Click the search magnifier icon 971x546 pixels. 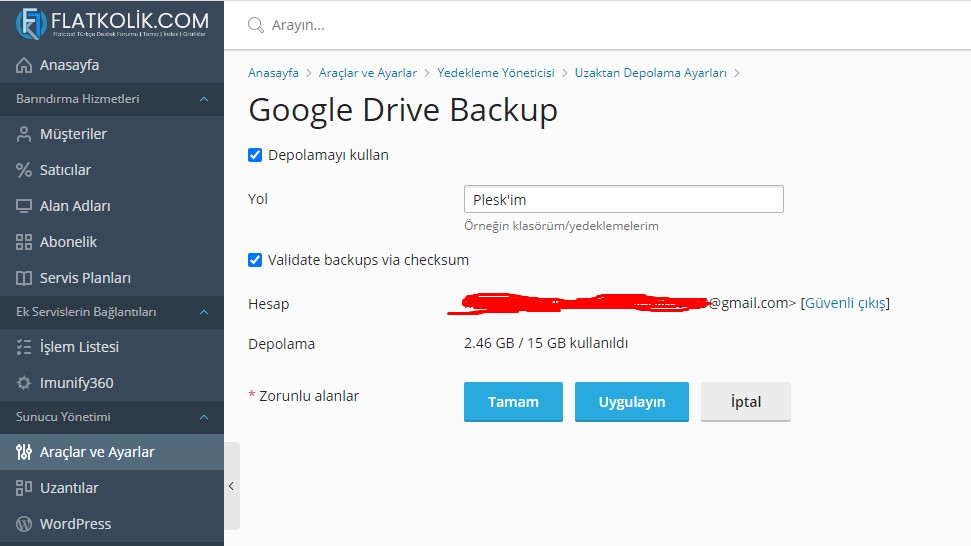click(x=256, y=25)
